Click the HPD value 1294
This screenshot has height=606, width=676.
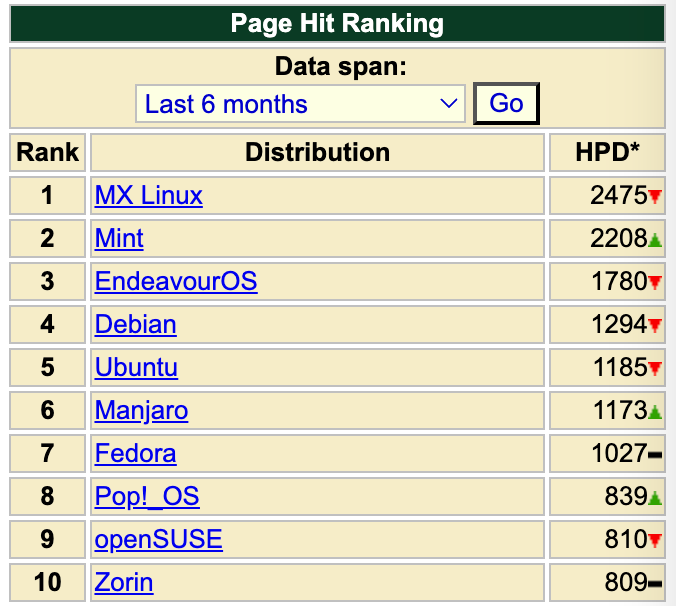pyautogui.click(x=620, y=324)
